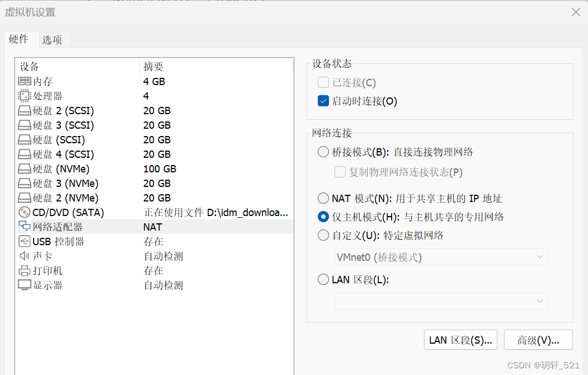Click 20 GB summary of 硬盘 4 (SCSI)
The height and width of the screenshot is (375, 588).
(157, 154)
